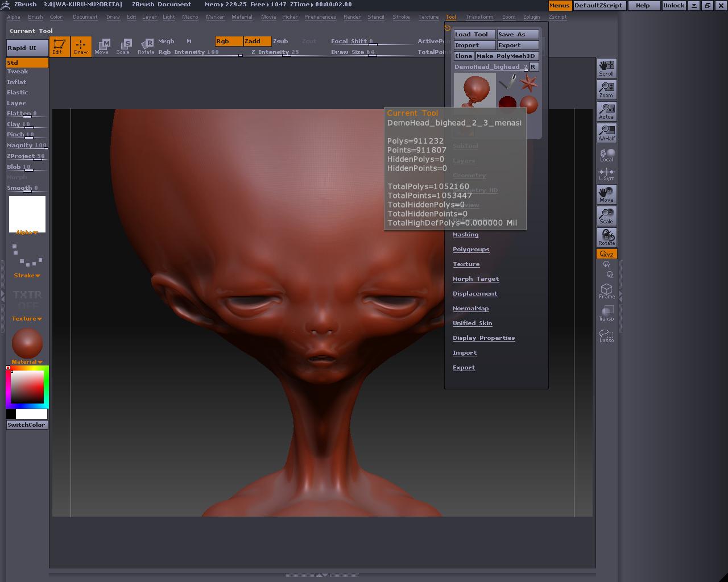Click the Save As button
728x582 pixels.
(518, 35)
